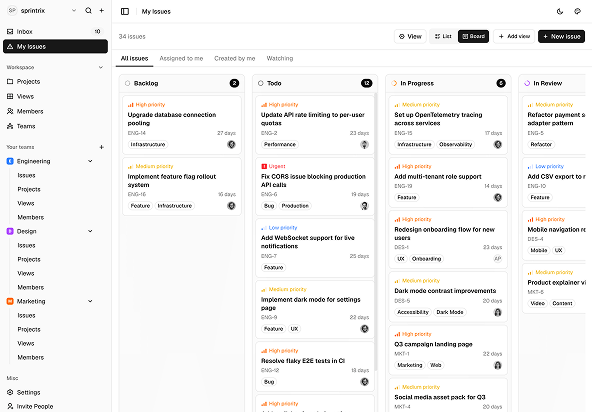Click Marketing tag on Q3 campaign card
The width and height of the screenshot is (592, 412).
pyautogui.click(x=410, y=365)
